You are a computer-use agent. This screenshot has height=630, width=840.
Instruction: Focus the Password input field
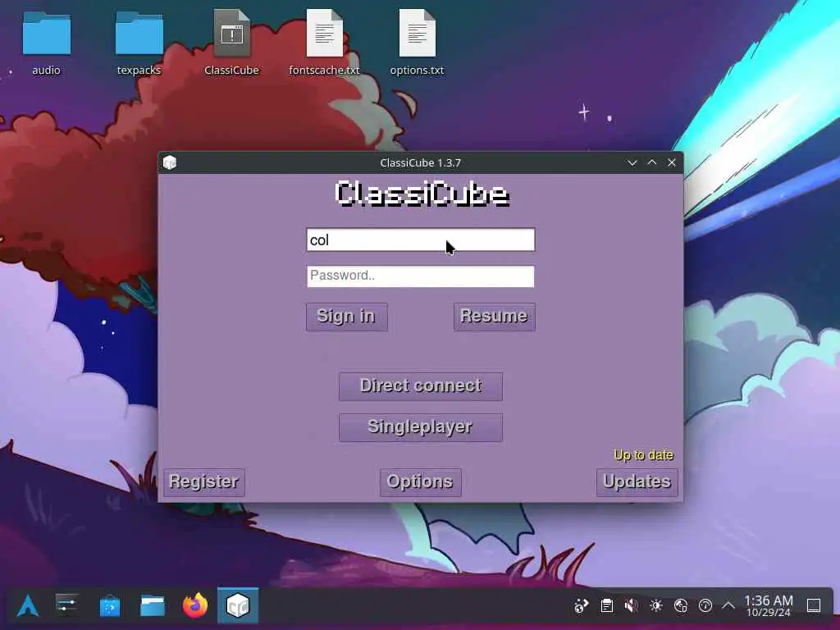[x=421, y=276]
